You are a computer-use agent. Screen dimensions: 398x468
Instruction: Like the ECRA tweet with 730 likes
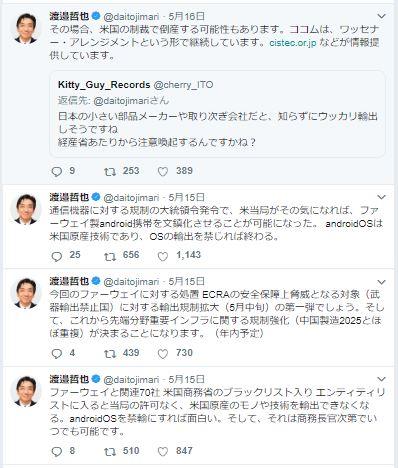(163, 354)
